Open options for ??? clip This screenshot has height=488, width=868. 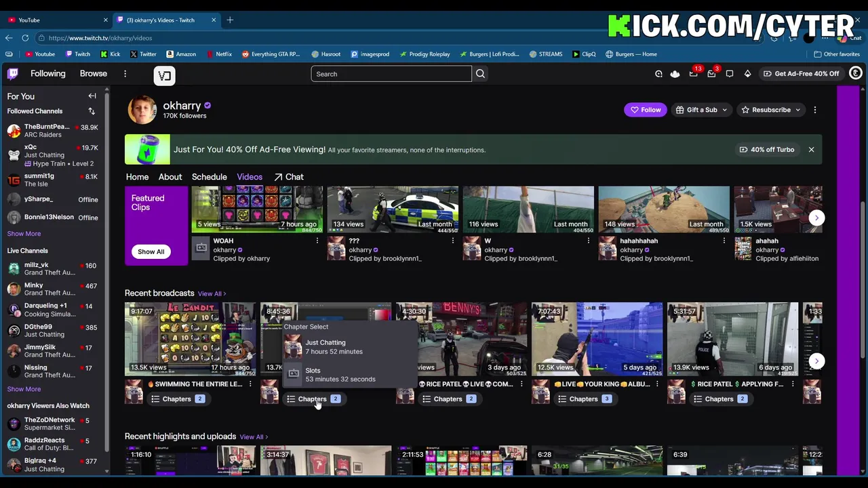pos(452,241)
